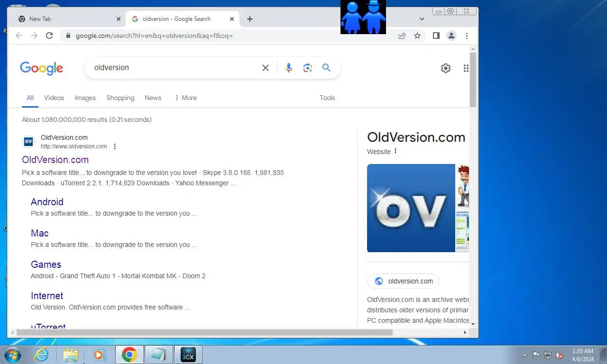Share this page via the share icon
607x364 pixels.
tap(402, 36)
